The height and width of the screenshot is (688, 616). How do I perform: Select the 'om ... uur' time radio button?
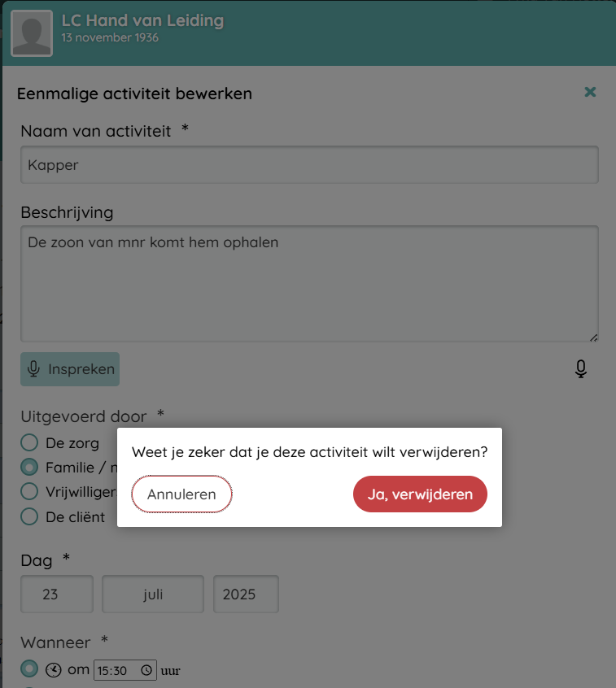click(29, 669)
